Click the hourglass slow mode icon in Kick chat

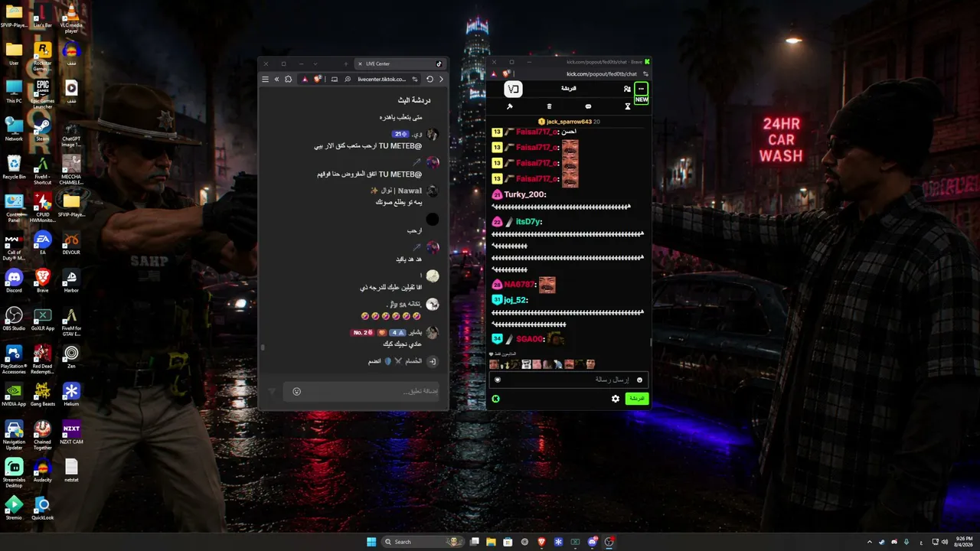coord(627,106)
